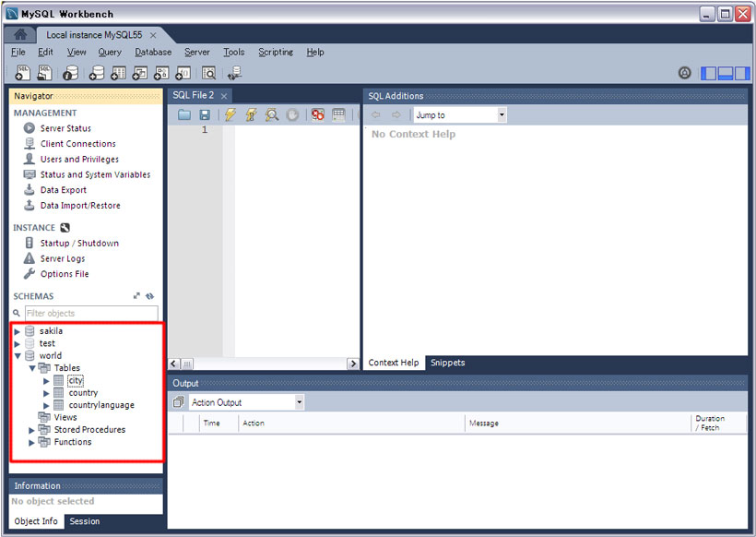The height and width of the screenshot is (537, 756).
Task: Open script file in the SQL editor
Action: pyautogui.click(x=184, y=114)
